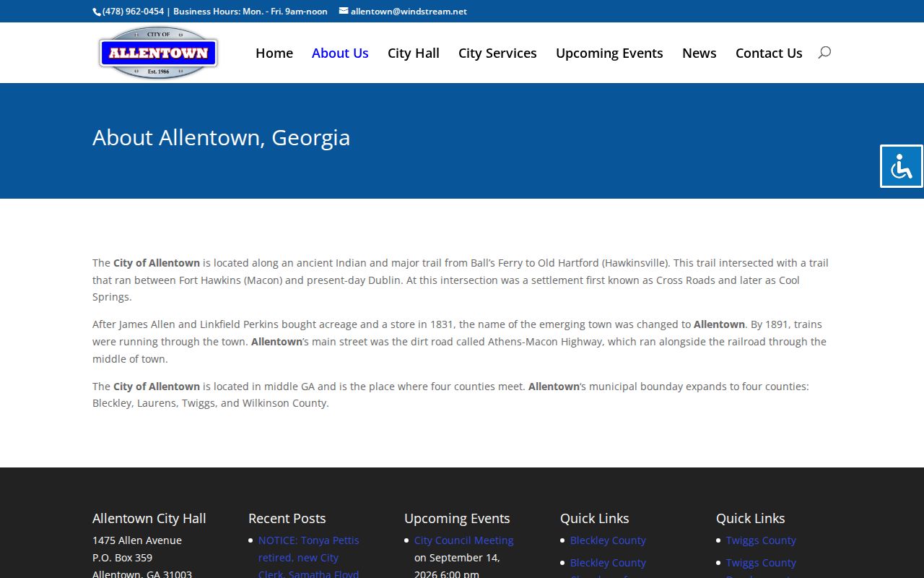Click the phone number and business hours text
Viewport: 924px width, 578px height.
[215, 12]
